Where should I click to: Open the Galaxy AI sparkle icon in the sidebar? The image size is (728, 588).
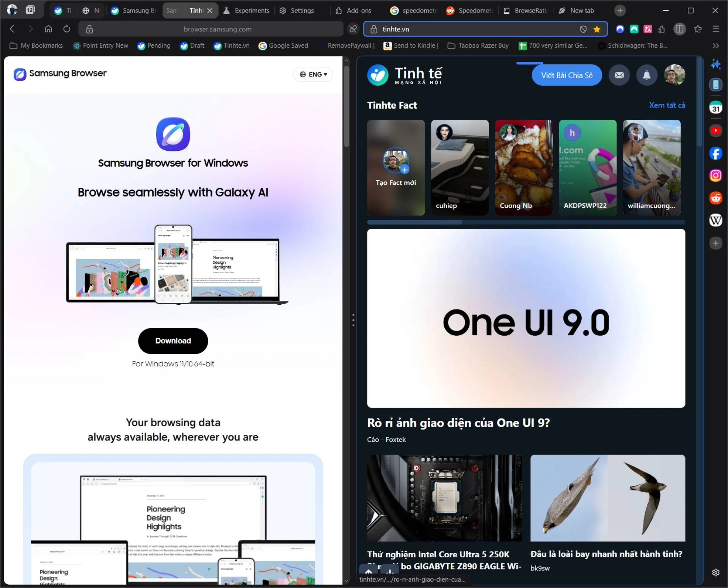click(716, 64)
